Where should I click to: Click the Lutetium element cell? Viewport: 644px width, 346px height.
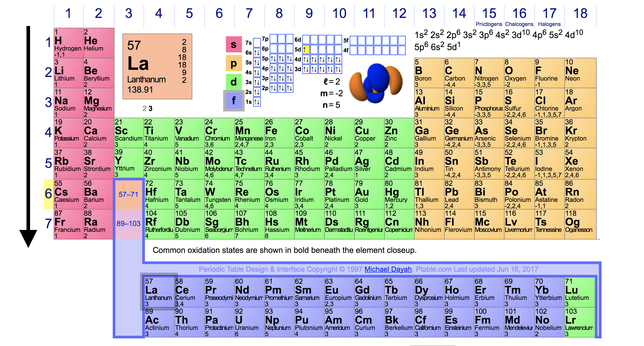(x=580, y=292)
